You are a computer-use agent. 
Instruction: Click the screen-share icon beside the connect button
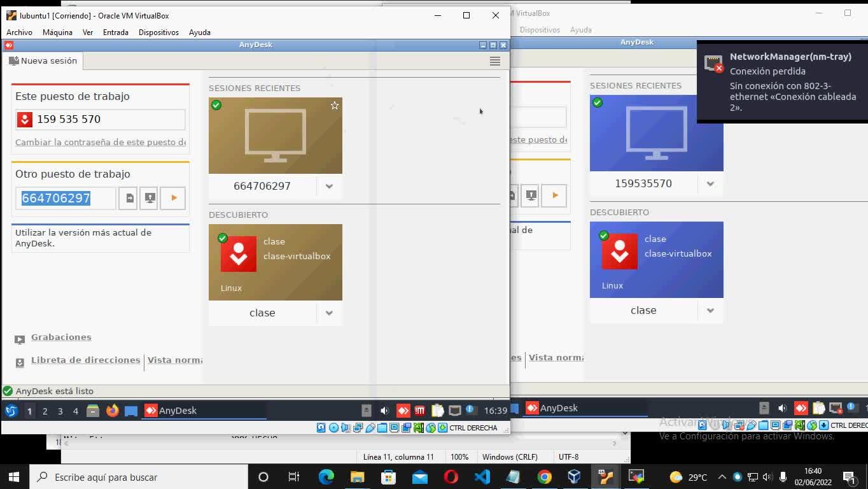(x=150, y=198)
